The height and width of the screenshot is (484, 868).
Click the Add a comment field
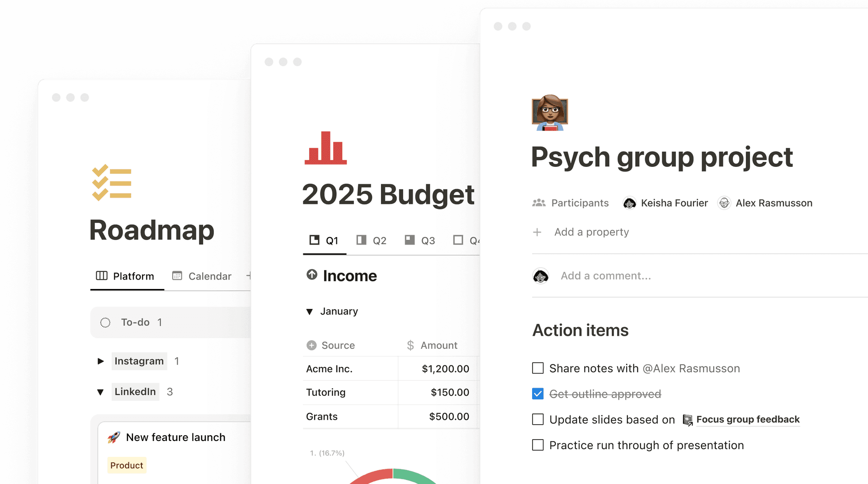(x=605, y=275)
